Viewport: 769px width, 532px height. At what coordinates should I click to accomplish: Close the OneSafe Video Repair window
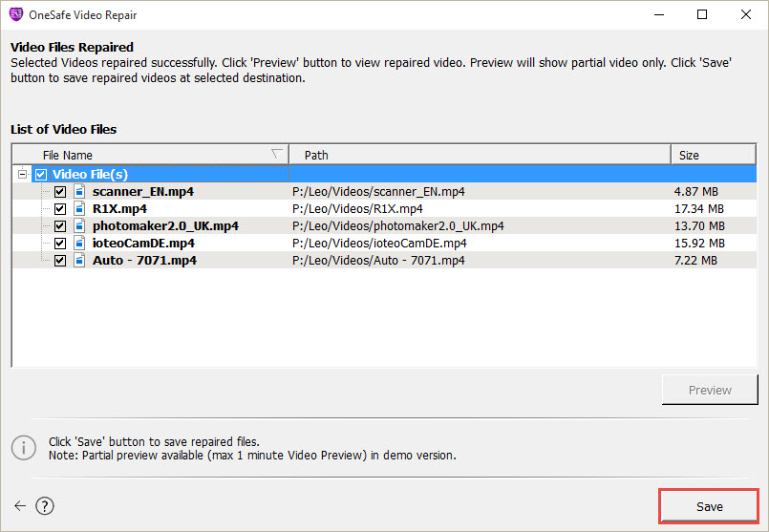pyautogui.click(x=745, y=14)
